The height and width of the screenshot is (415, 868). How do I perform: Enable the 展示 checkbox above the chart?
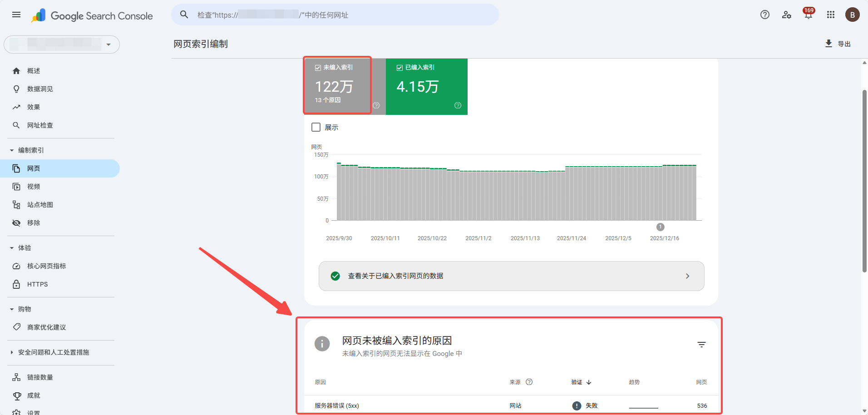(316, 127)
